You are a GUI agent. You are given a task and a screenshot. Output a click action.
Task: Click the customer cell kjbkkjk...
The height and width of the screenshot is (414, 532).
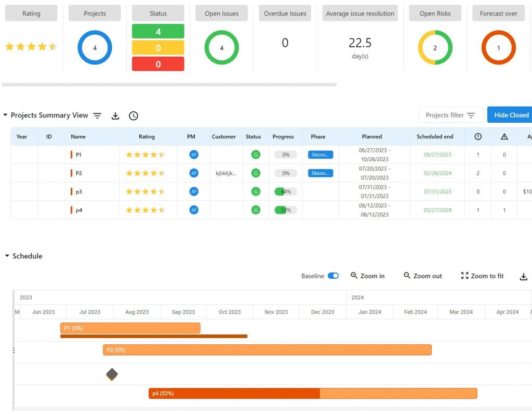coord(226,173)
